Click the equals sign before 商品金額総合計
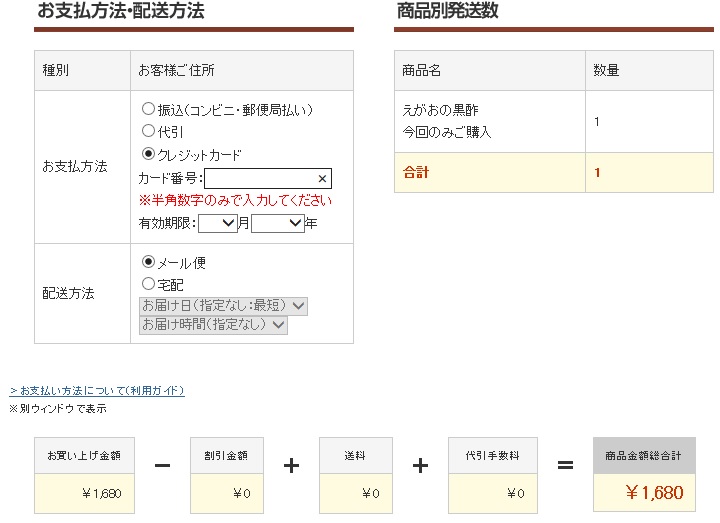This screenshot has height=523, width=720. coord(565,466)
